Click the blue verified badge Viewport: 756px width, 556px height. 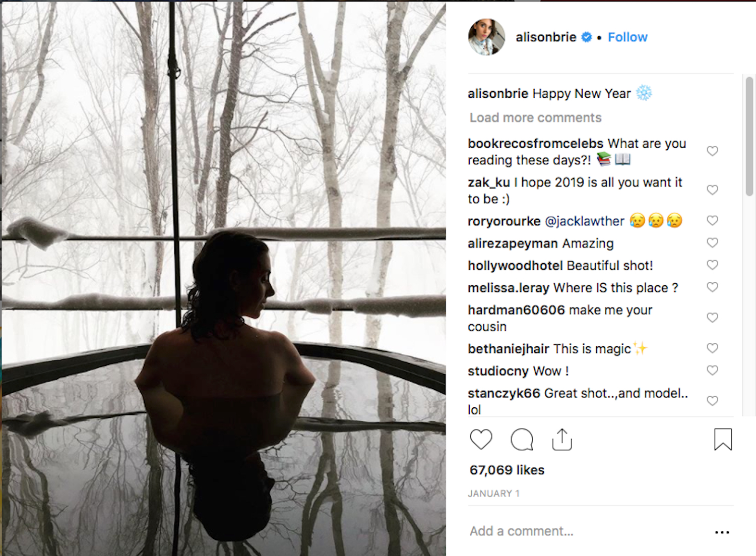(587, 37)
